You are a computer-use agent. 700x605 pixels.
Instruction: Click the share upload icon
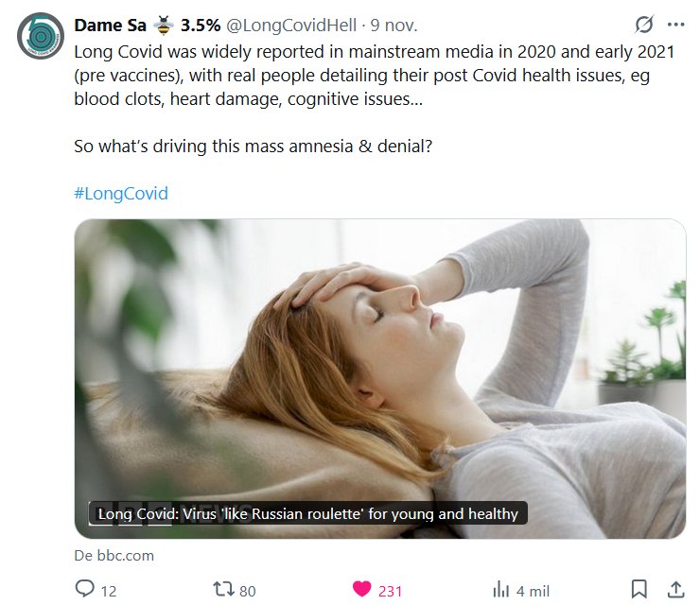point(676,590)
